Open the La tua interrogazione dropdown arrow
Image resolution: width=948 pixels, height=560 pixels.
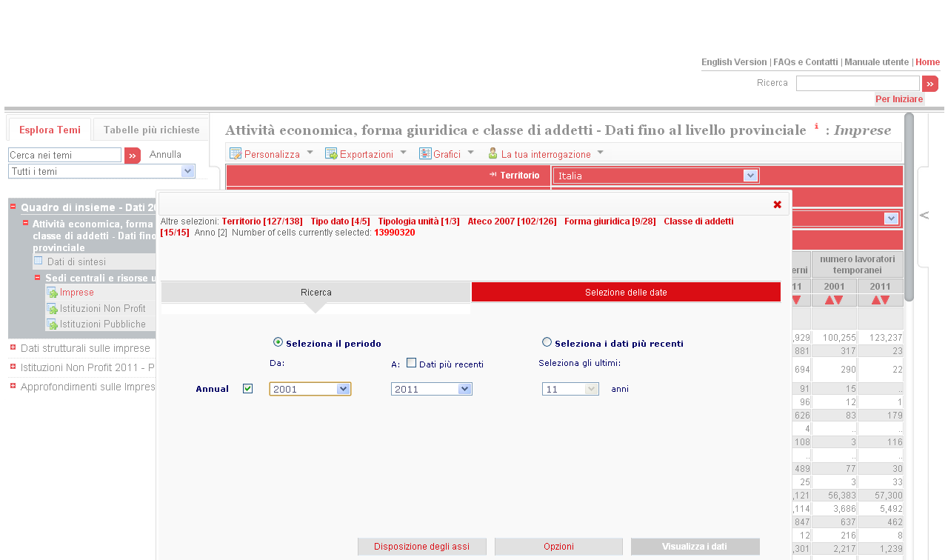click(x=601, y=153)
